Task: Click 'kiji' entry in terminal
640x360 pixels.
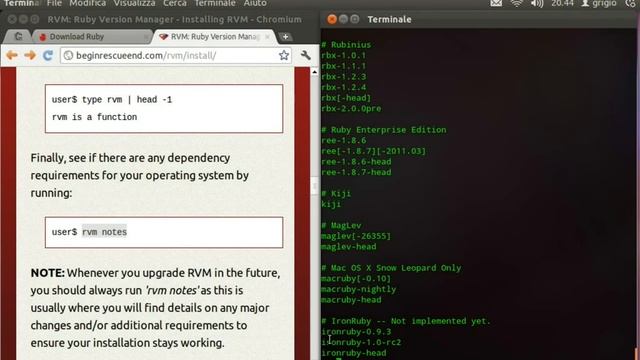Action: click(331, 204)
